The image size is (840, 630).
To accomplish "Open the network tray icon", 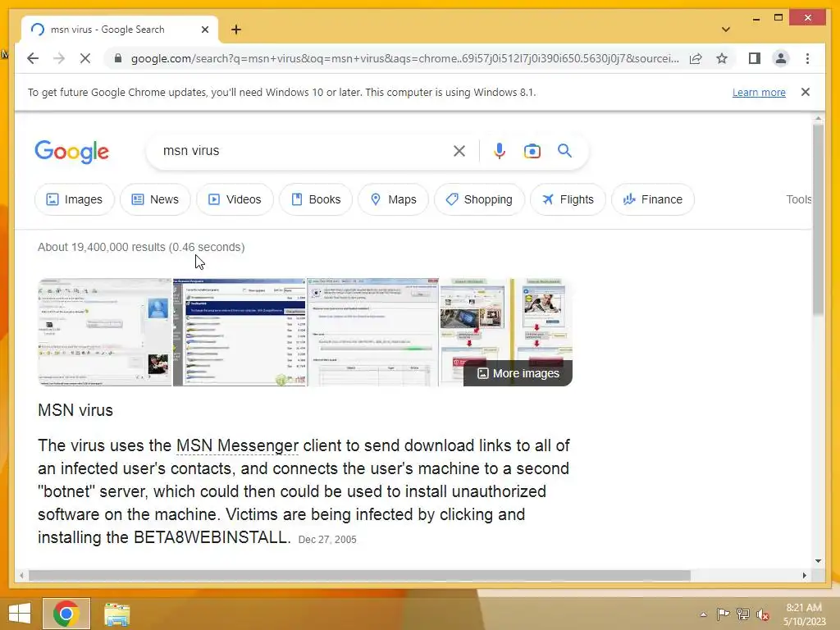I will point(743,614).
